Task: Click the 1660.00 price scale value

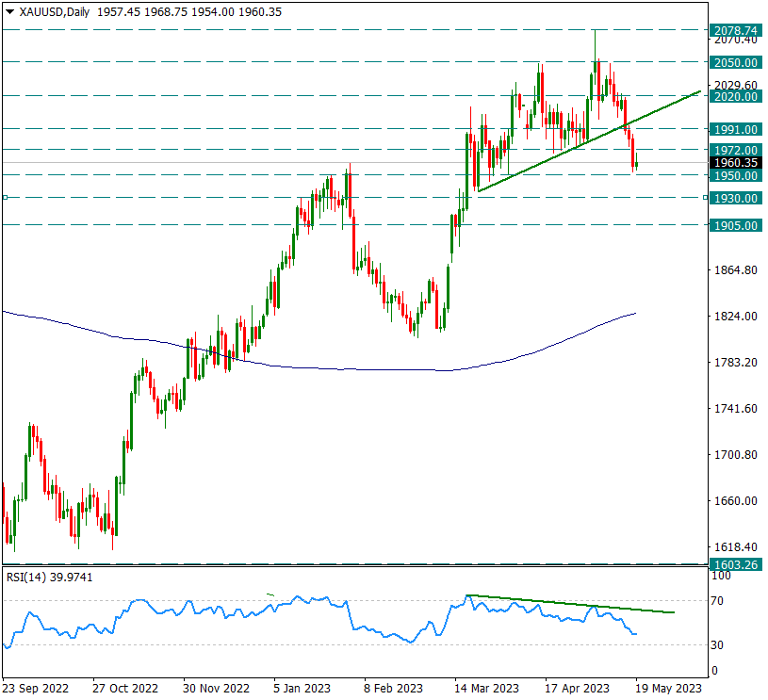Action: (x=736, y=501)
